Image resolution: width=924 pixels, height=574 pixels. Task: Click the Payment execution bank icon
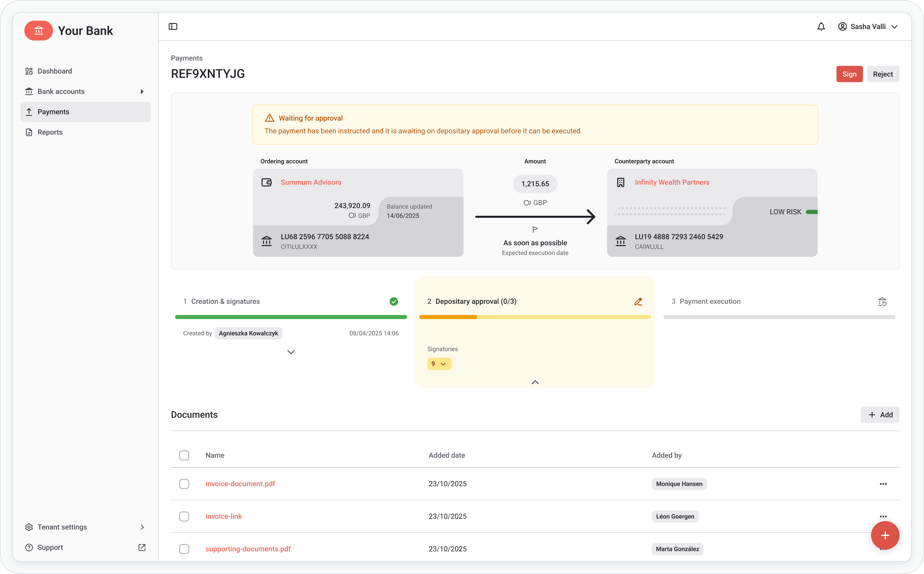click(x=882, y=302)
